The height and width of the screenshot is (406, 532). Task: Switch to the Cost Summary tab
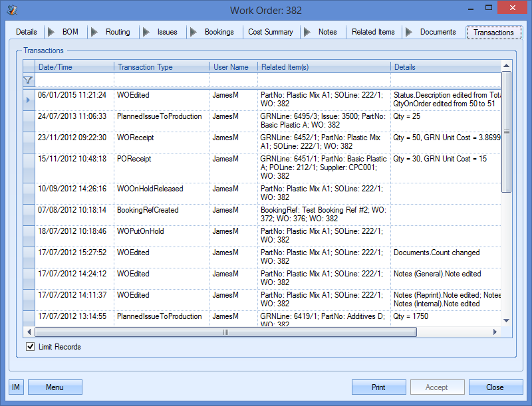coord(270,32)
